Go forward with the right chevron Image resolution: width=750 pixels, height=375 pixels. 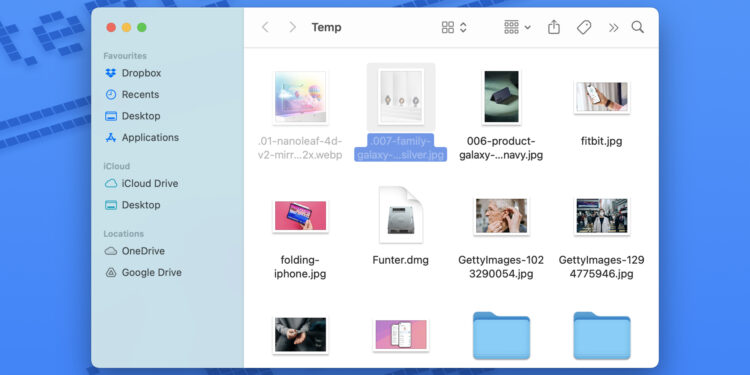click(x=292, y=27)
